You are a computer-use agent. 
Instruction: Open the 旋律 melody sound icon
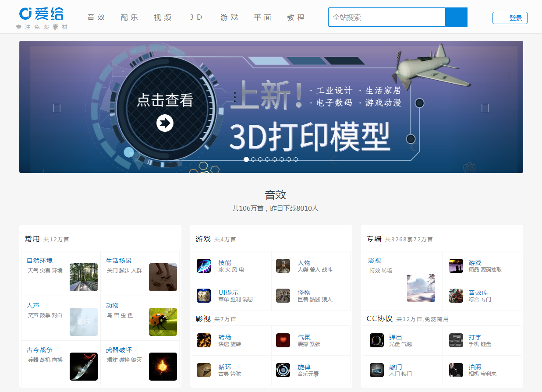283,369
